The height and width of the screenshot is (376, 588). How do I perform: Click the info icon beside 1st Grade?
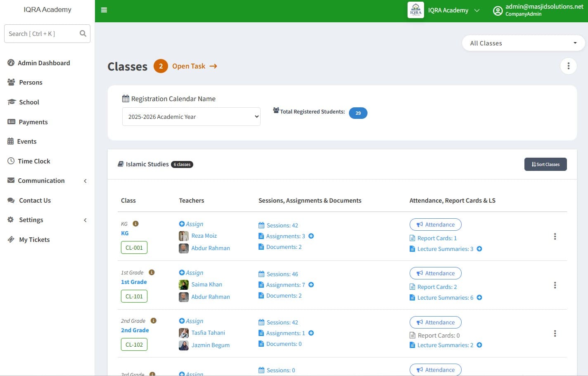[x=152, y=272]
